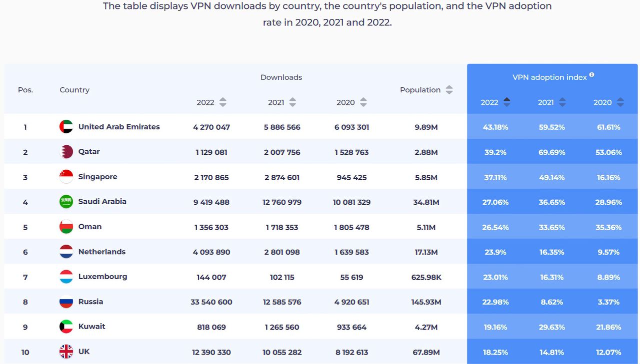Click the Country column header
The width and height of the screenshot is (640, 364).
click(74, 90)
